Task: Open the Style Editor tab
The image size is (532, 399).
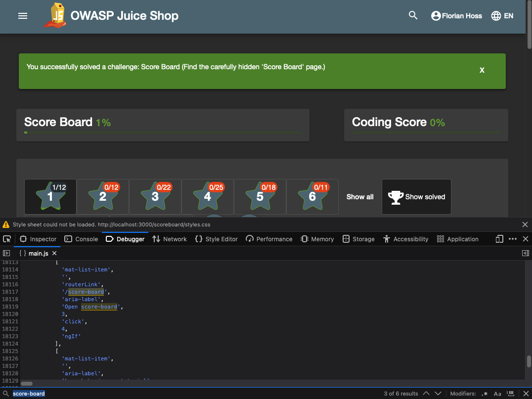Action: [217, 239]
